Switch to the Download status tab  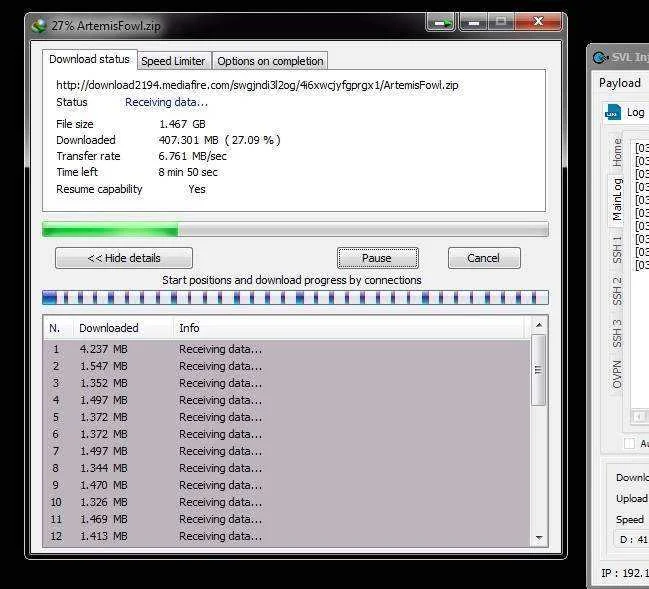(89, 60)
